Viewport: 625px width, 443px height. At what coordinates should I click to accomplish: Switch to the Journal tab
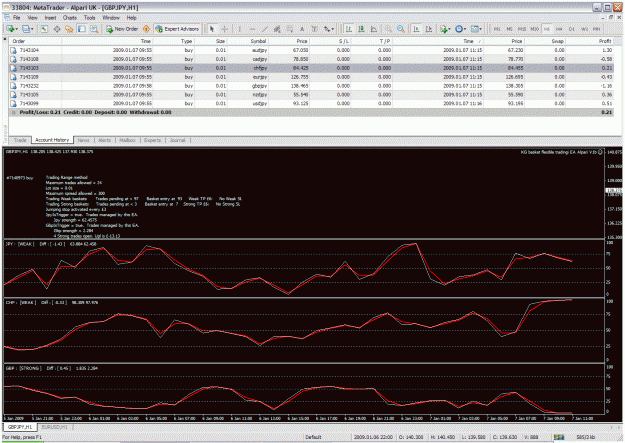click(x=178, y=140)
